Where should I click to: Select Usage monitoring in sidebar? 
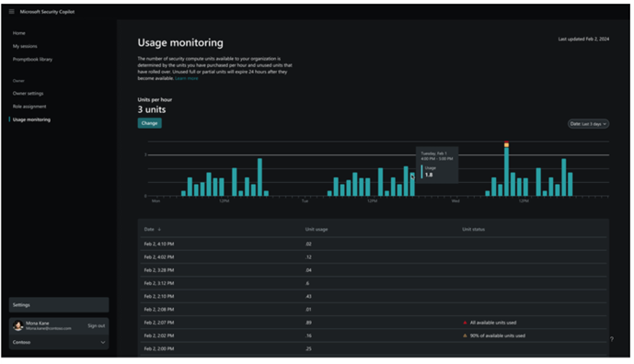pos(31,119)
